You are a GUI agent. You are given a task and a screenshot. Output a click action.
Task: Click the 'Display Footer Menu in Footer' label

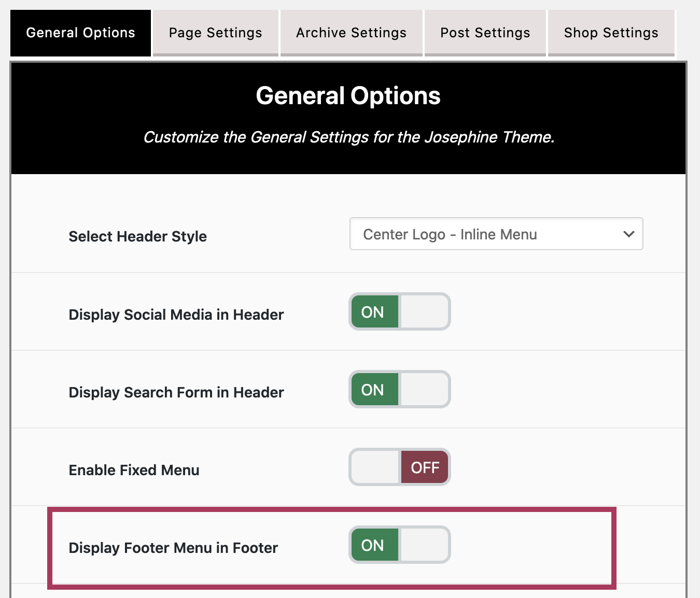coord(174,548)
